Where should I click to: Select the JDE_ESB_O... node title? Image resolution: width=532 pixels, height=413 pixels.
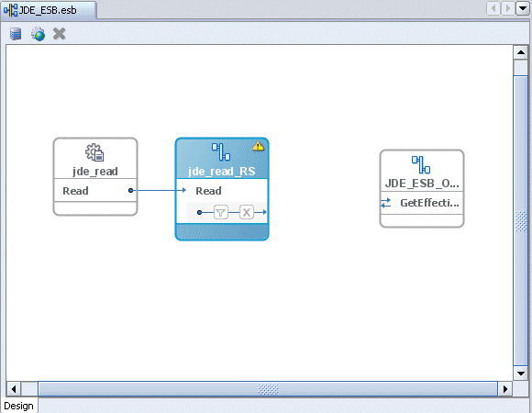pyautogui.click(x=422, y=184)
